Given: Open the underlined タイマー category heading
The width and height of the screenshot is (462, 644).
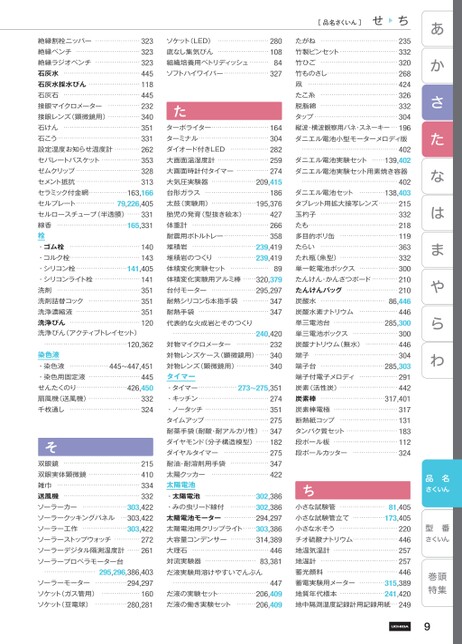Looking at the screenshot, I should click(x=181, y=377).
